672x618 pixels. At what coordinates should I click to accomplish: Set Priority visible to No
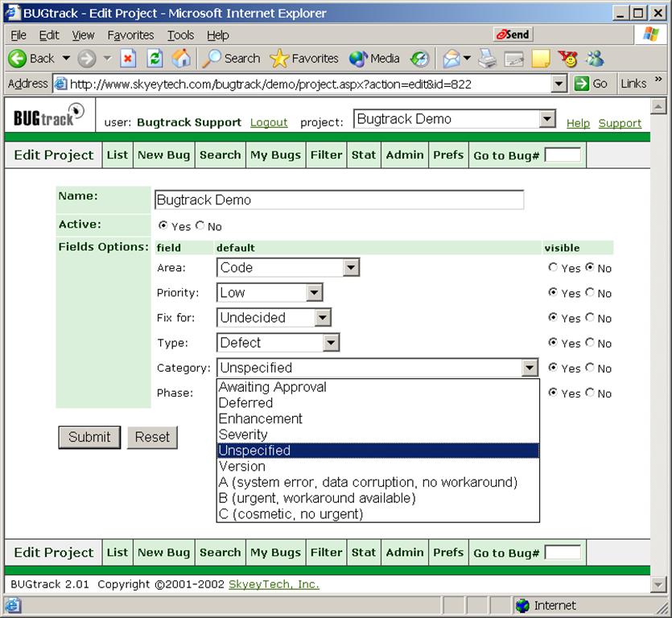tap(591, 293)
